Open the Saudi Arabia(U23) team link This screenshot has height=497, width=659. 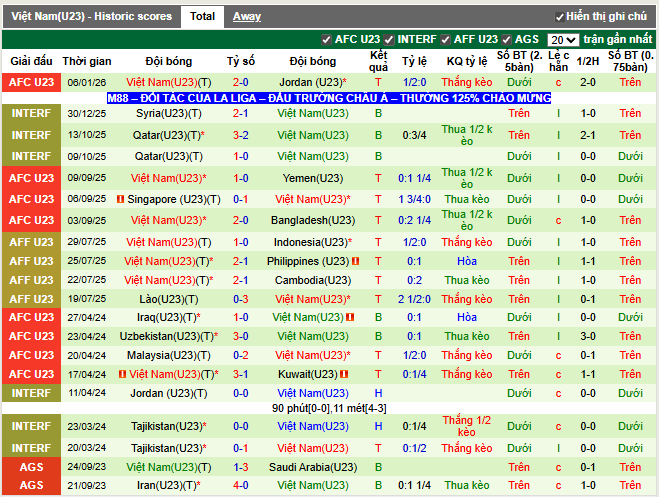point(313,467)
